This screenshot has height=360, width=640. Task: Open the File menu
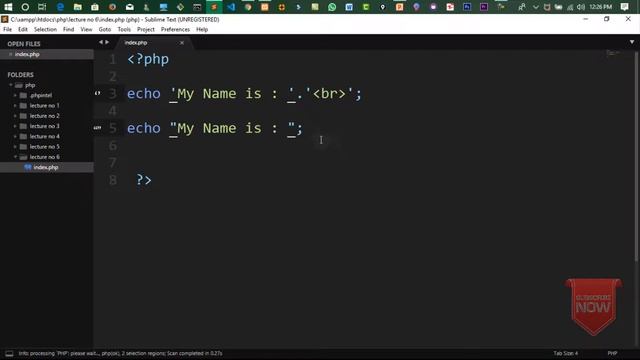[x=7, y=29]
